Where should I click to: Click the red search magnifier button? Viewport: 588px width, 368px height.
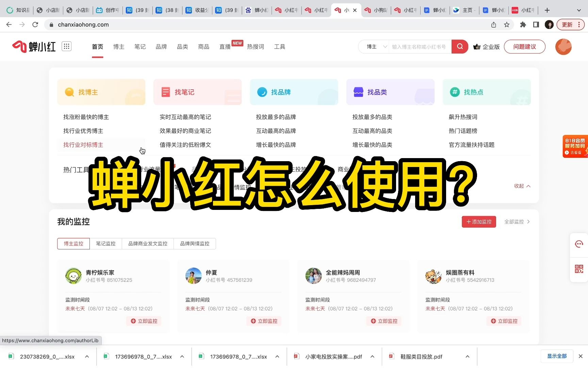[460, 47]
